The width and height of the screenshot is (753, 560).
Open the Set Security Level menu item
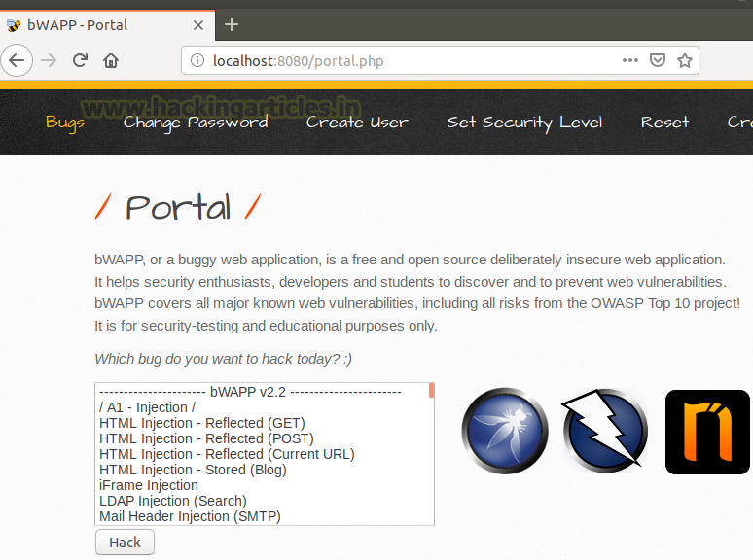coord(524,122)
